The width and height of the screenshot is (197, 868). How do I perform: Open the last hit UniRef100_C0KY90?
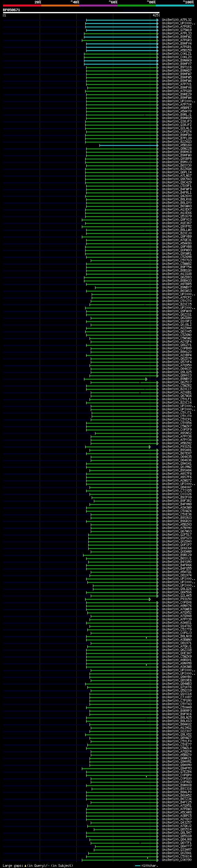pyautogui.click(x=177, y=860)
